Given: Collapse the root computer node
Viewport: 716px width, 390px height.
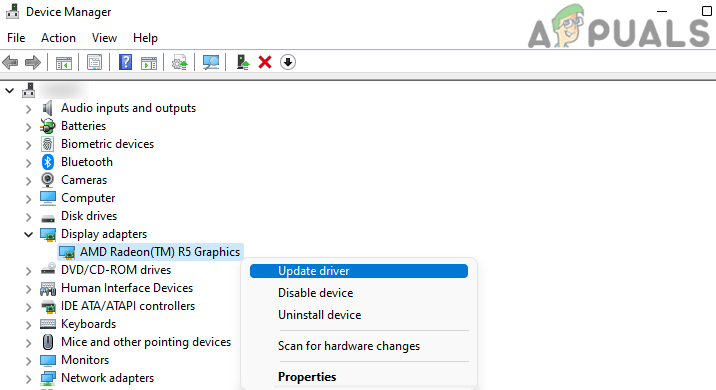Looking at the screenshot, I should pyautogui.click(x=10, y=90).
